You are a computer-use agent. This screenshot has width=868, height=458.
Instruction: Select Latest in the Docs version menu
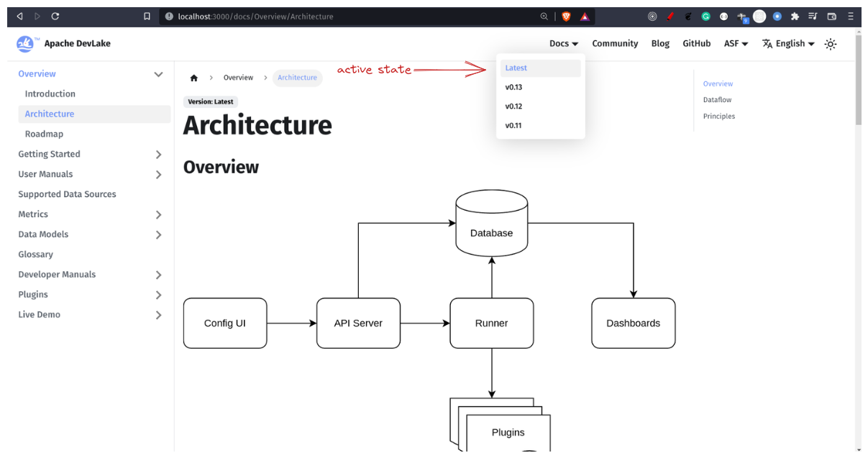tap(541, 68)
